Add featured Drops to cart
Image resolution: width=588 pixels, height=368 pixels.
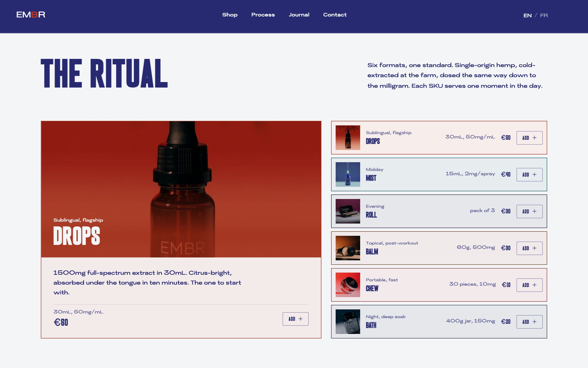pyautogui.click(x=295, y=319)
